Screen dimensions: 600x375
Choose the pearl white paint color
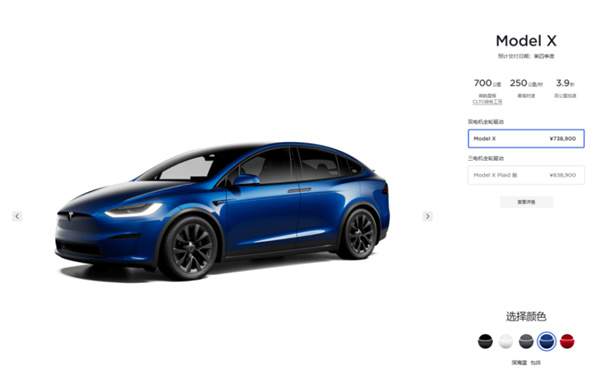pos(505,341)
